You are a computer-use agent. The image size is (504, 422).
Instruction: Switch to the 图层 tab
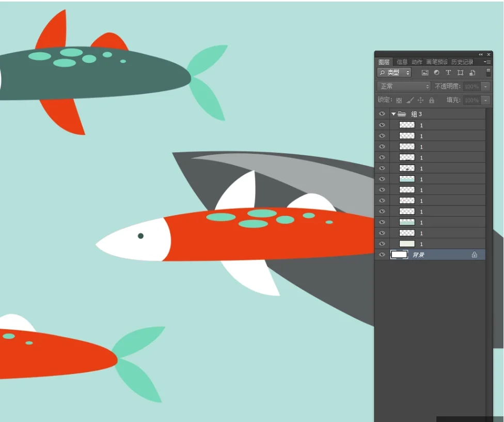[x=384, y=62]
